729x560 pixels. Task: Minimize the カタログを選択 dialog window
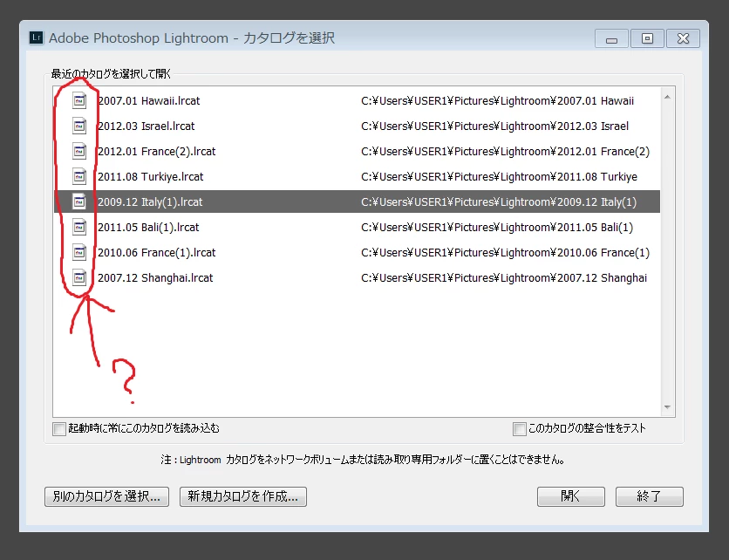[612, 38]
